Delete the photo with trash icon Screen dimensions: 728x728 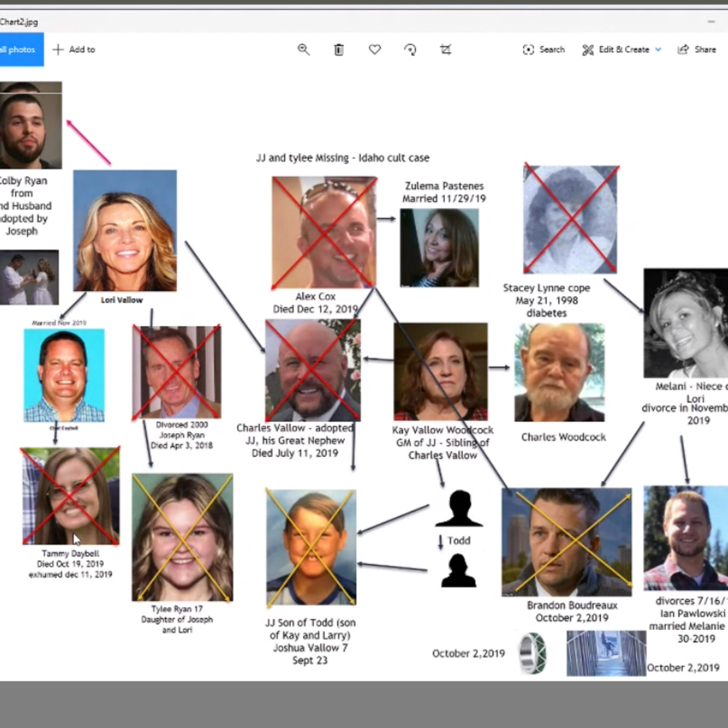pos(339,49)
